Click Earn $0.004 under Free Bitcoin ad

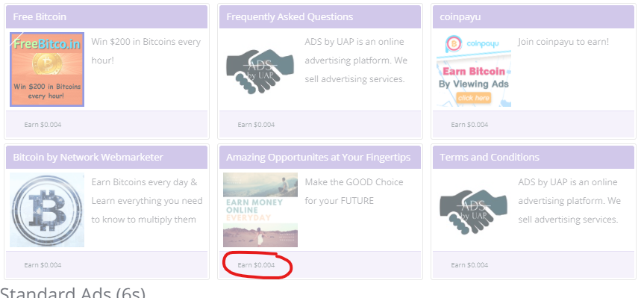click(43, 125)
